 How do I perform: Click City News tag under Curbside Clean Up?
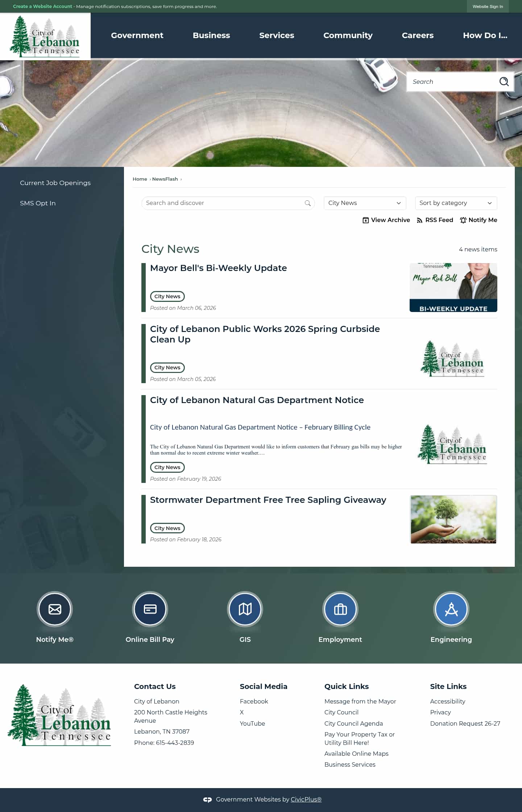(167, 368)
